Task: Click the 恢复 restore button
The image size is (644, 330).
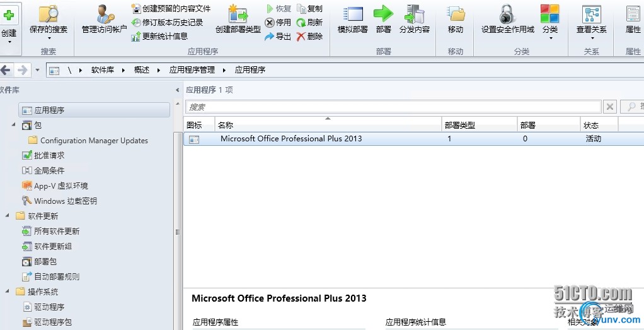Action: (x=279, y=9)
